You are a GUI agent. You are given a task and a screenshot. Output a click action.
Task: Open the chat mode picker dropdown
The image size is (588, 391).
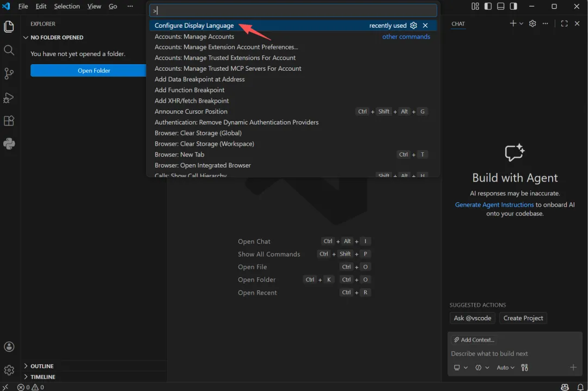point(482,368)
